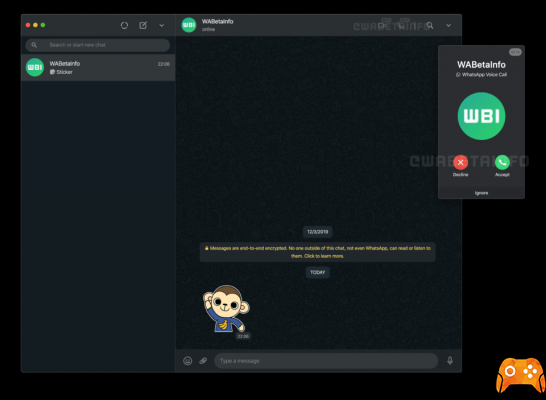546x400 pixels.
Task: Decline the incoming WhatsApp voice call
Action: tap(460, 162)
